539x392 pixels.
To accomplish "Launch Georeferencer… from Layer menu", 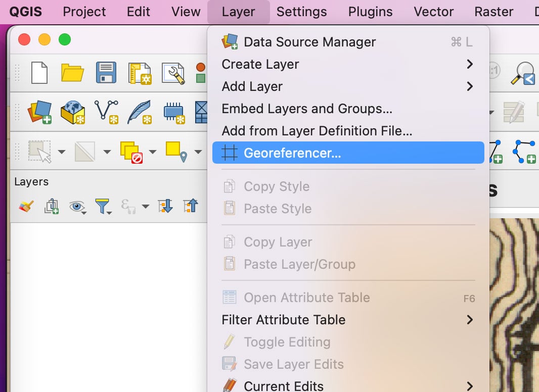I will tap(348, 153).
